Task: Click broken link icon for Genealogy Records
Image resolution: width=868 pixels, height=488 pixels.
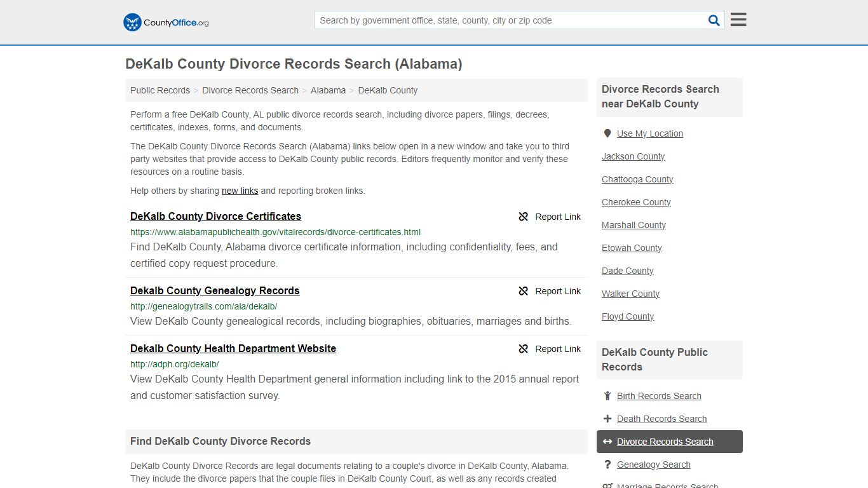Action: [524, 291]
